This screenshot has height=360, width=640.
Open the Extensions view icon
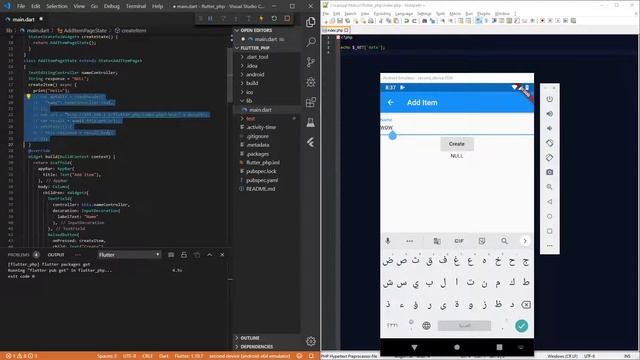pos(311,102)
